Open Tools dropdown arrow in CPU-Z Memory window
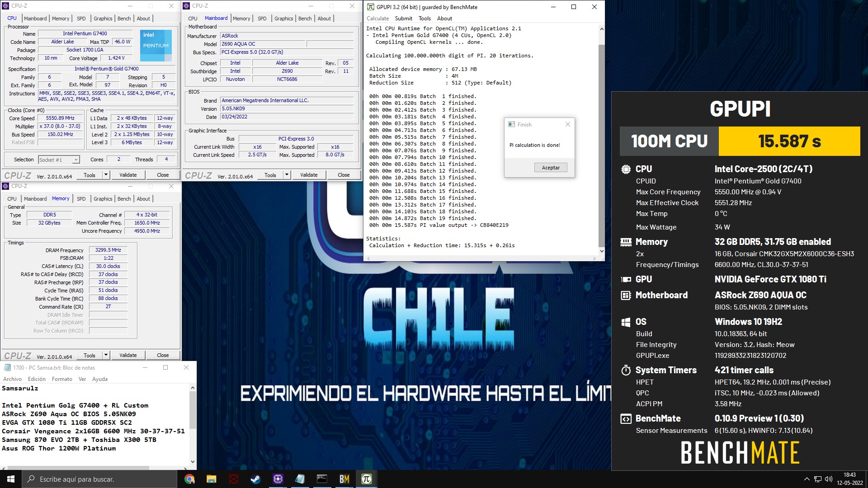Viewport: 868px width, 488px height. [x=106, y=355]
